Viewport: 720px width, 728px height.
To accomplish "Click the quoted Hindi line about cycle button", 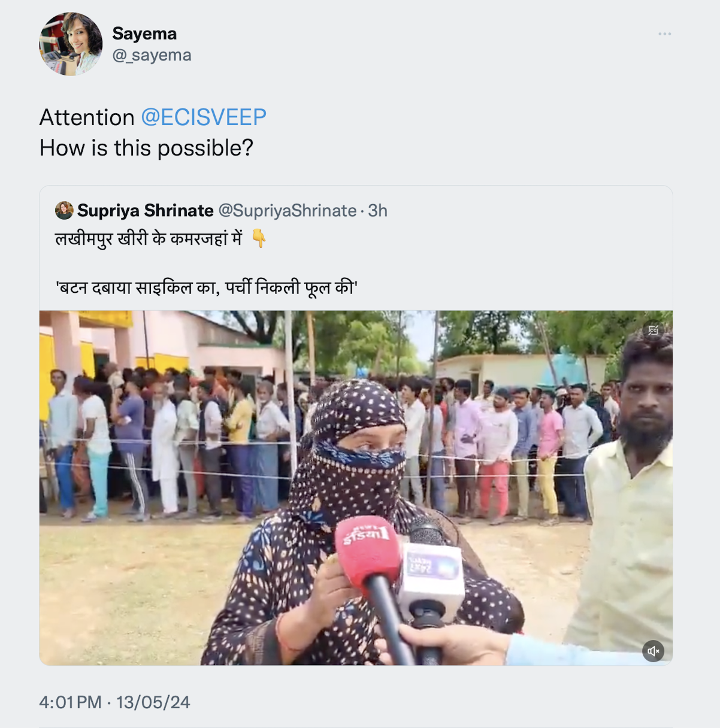I will pyautogui.click(x=207, y=288).
